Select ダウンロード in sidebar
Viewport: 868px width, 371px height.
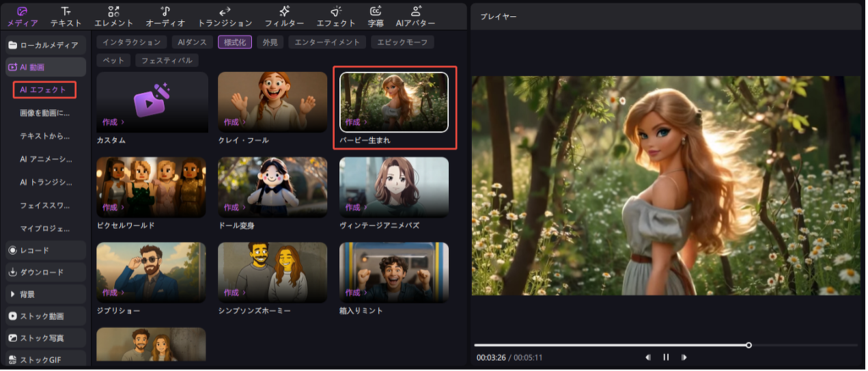click(46, 273)
